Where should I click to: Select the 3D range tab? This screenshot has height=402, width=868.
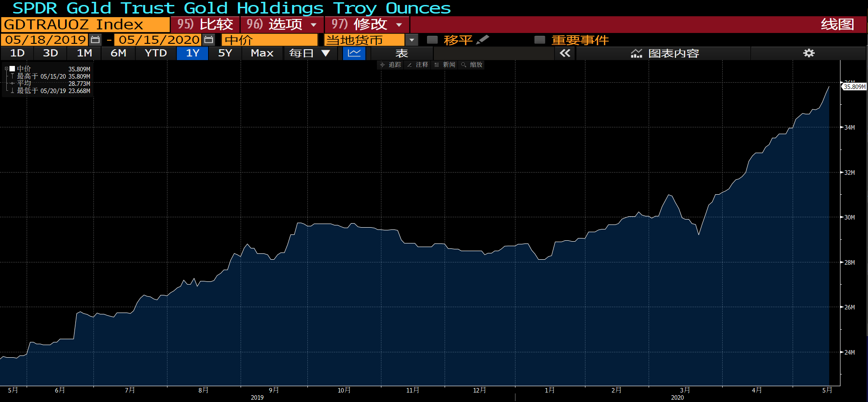(x=50, y=53)
